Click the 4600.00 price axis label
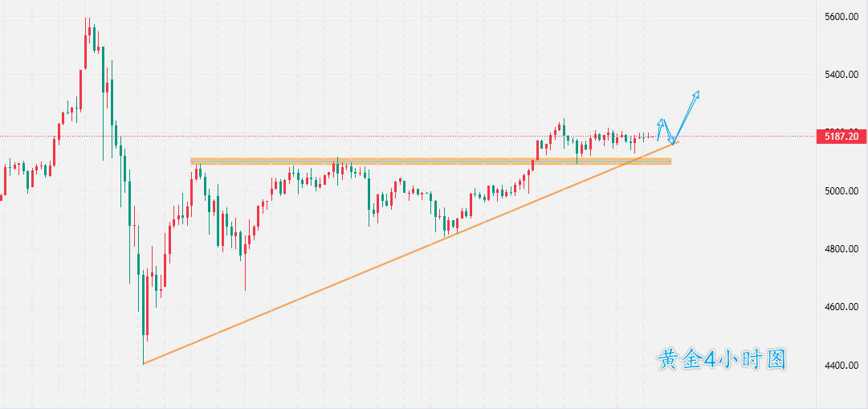The image size is (868, 409). coord(842,307)
